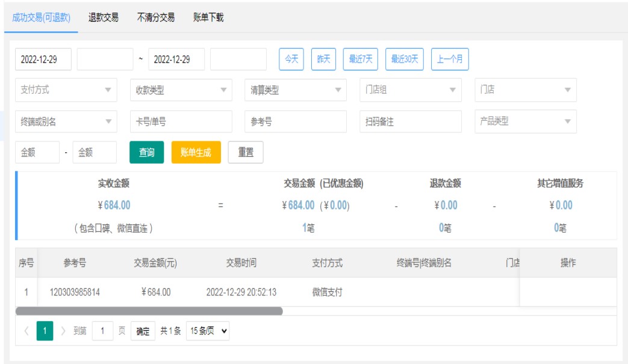
Task: Focus the 卡号/单号 input field
Action: point(181,122)
